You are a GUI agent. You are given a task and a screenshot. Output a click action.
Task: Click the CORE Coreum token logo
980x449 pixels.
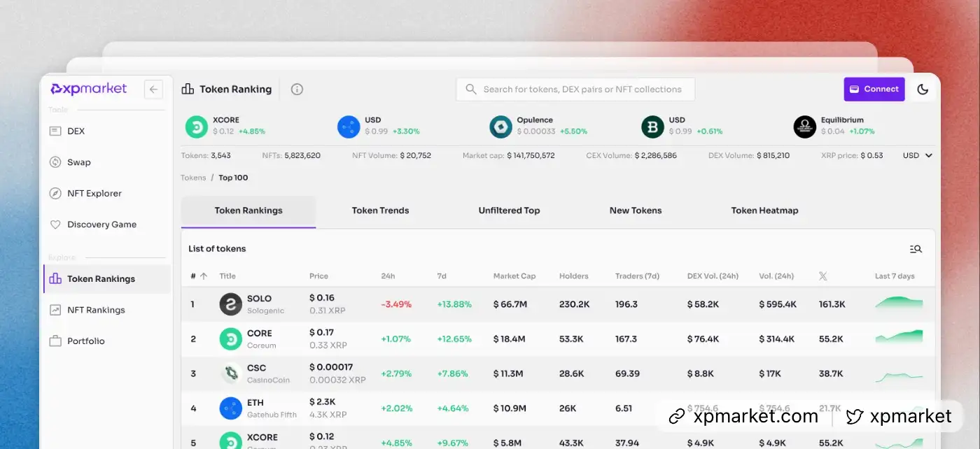click(230, 339)
